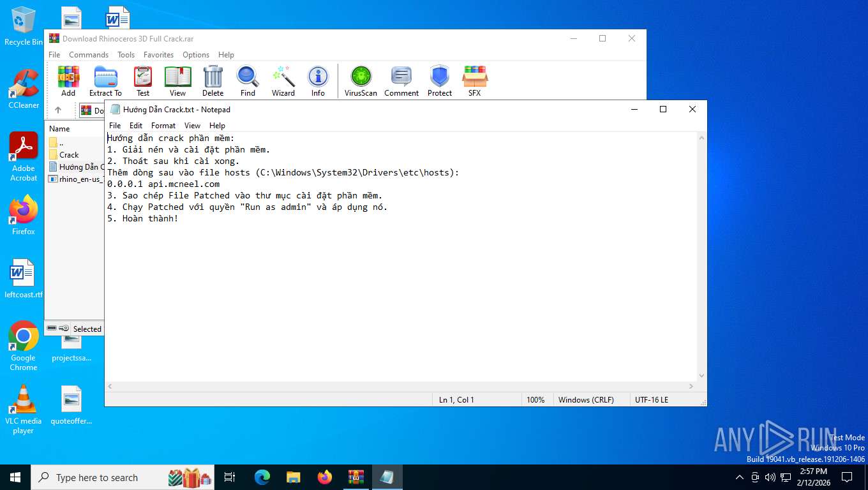Viewport: 868px width, 490px height.
Task: Minimize the Notepad window
Action: coord(634,109)
